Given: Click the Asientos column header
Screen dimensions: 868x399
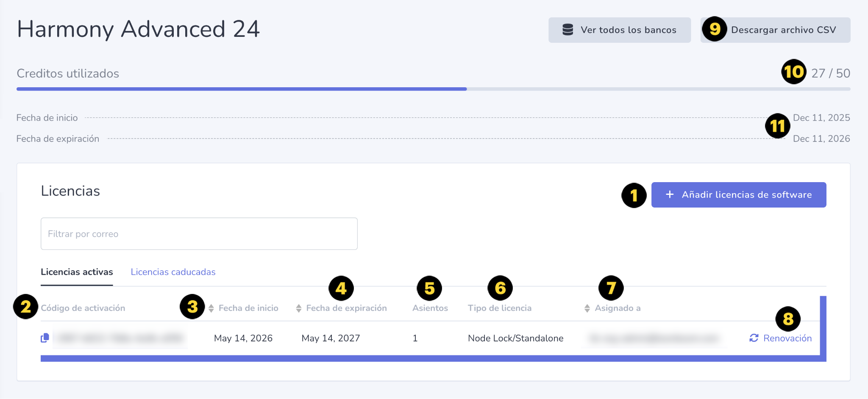Looking at the screenshot, I should (x=430, y=308).
